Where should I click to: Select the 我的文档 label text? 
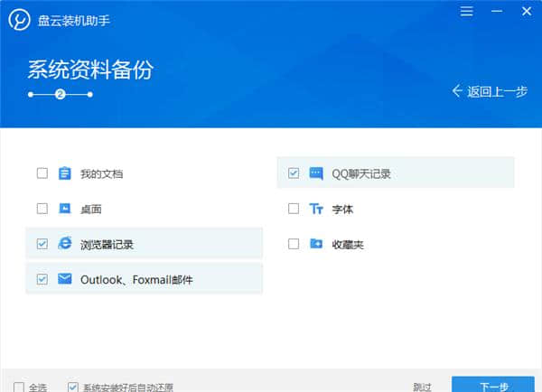(x=101, y=174)
